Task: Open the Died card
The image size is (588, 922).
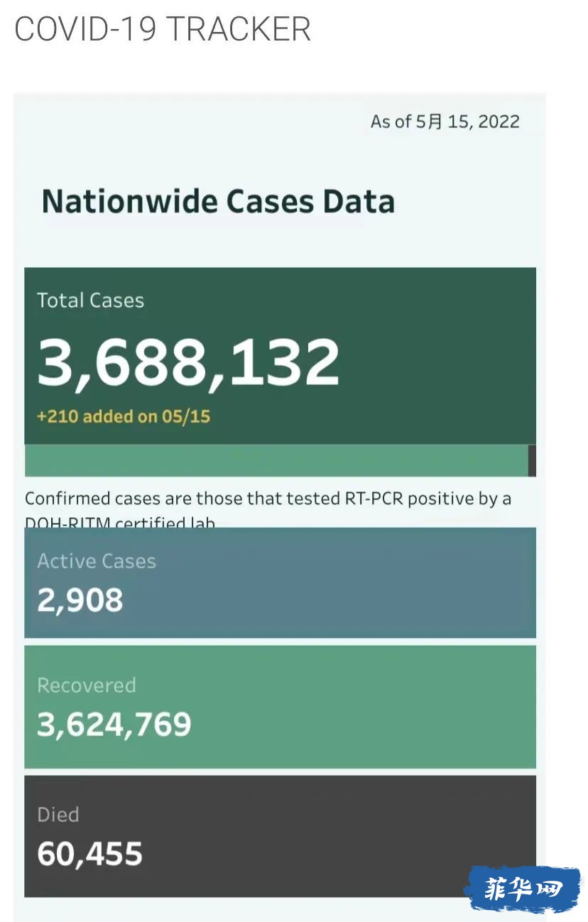Action: click(280, 836)
